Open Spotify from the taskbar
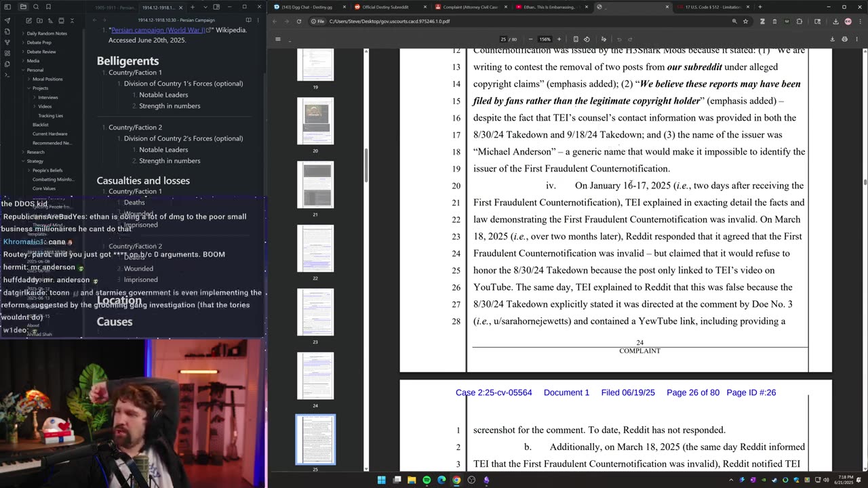This screenshot has height=488, width=868. click(x=427, y=480)
